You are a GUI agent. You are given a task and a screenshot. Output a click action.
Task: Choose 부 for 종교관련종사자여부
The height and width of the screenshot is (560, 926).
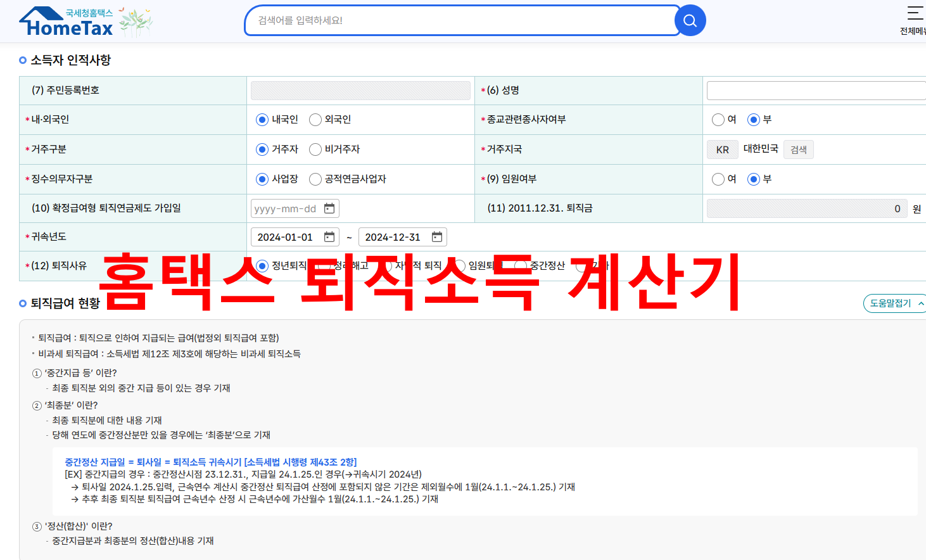click(x=754, y=120)
